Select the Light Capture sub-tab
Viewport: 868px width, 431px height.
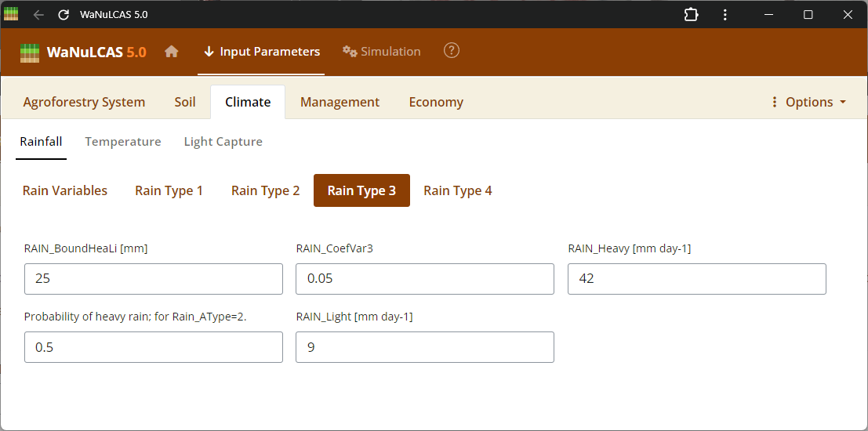(223, 142)
